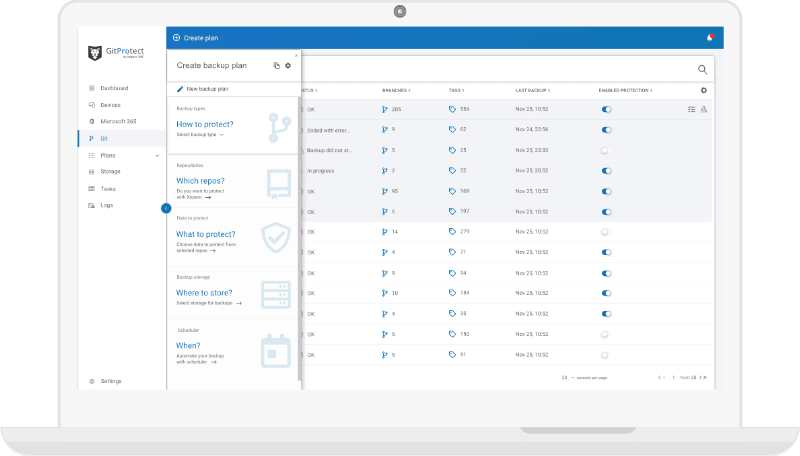Open the rows per page dropdown

pos(567,378)
